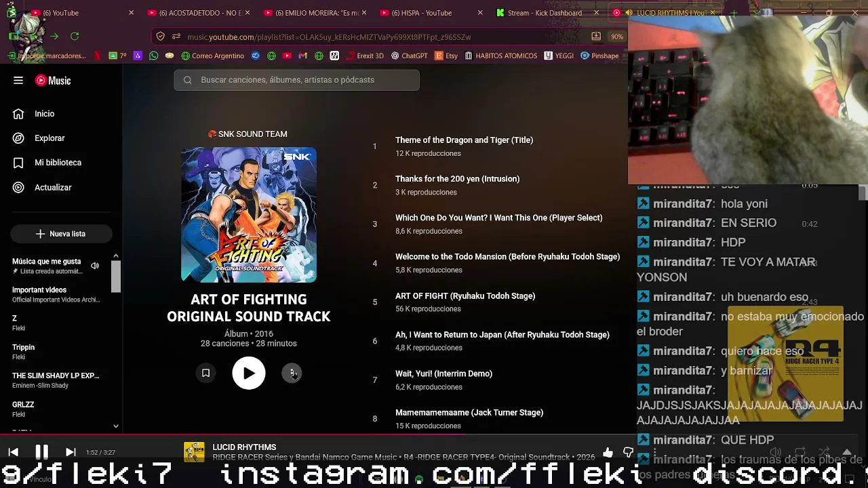Pause the current song
Viewport: 868px width, 488px height.
(41, 452)
